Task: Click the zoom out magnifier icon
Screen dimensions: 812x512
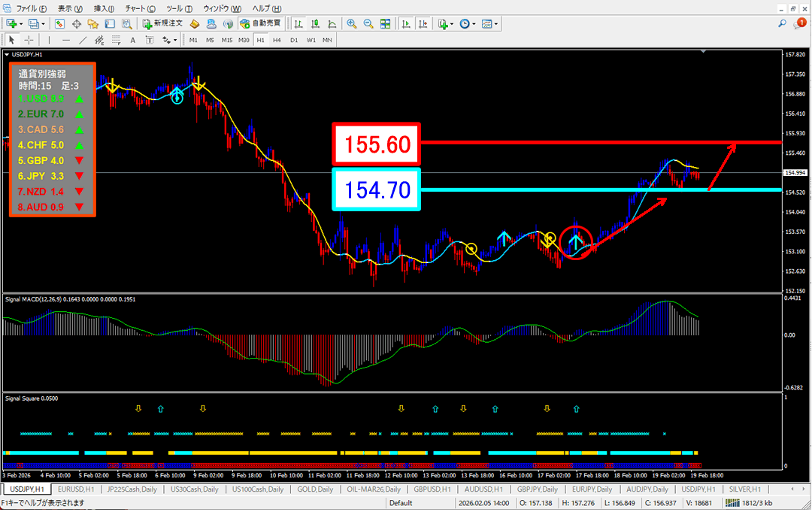Action: (x=368, y=24)
